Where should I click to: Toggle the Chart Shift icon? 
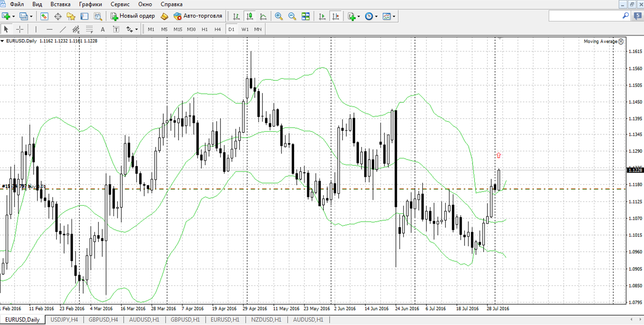336,16
